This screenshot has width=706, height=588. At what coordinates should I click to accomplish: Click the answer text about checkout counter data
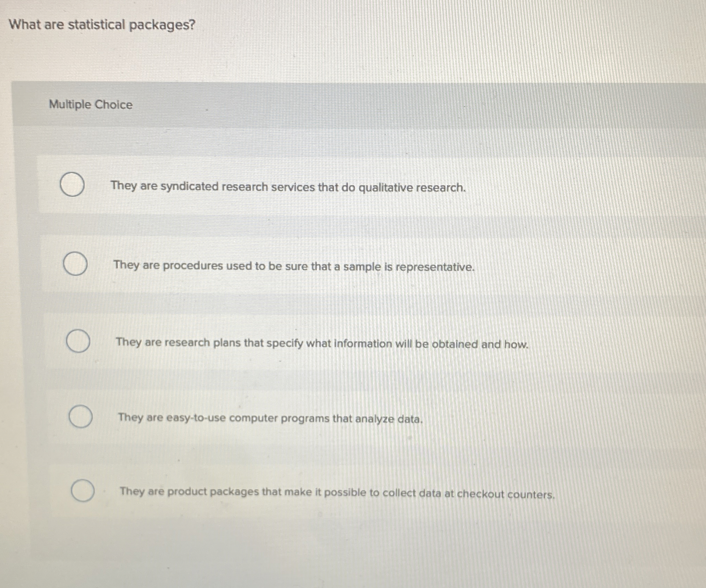pyautogui.click(x=337, y=493)
